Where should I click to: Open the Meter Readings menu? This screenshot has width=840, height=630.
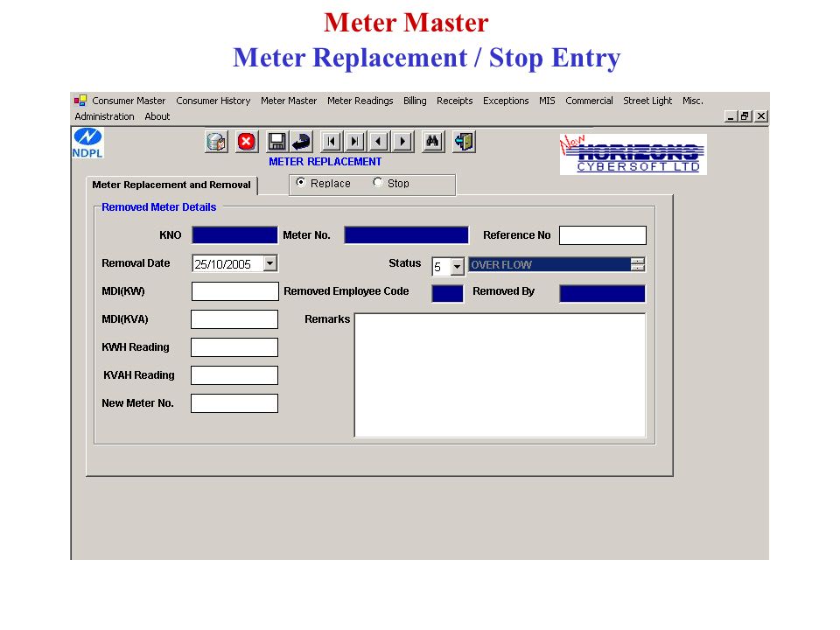(360, 101)
